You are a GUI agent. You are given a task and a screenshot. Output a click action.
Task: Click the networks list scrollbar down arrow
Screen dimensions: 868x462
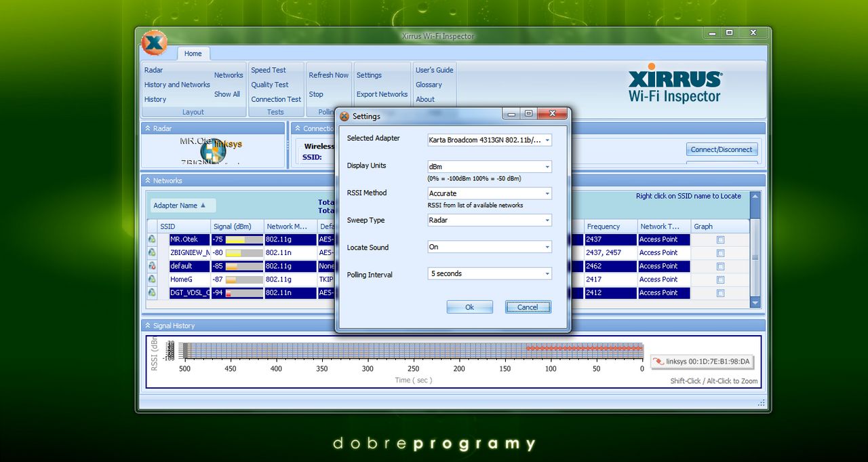pyautogui.click(x=755, y=303)
